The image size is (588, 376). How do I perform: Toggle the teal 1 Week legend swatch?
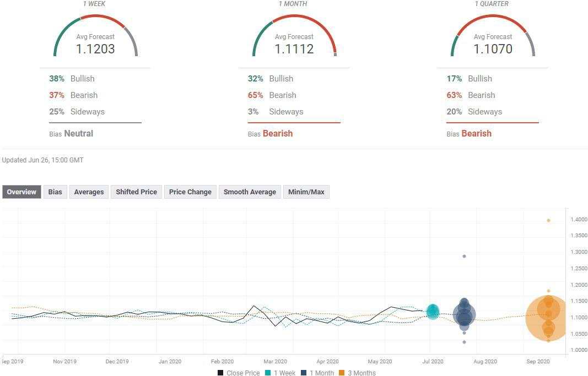[268, 373]
